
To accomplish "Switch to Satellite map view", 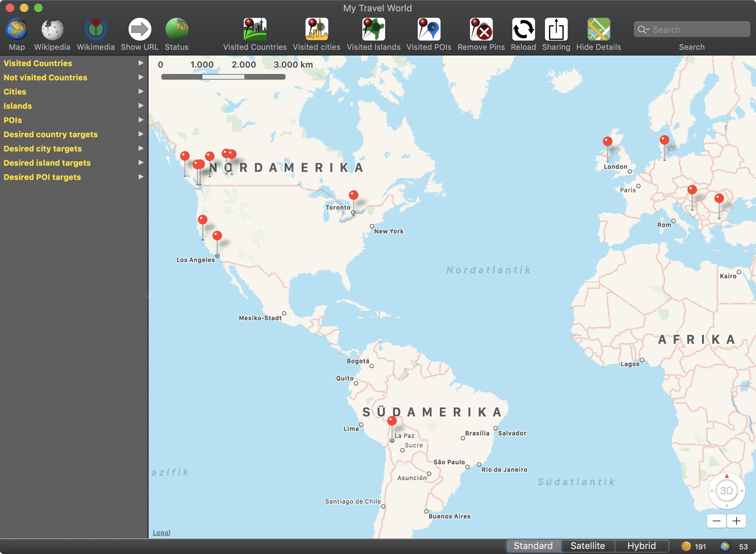I will pos(588,546).
